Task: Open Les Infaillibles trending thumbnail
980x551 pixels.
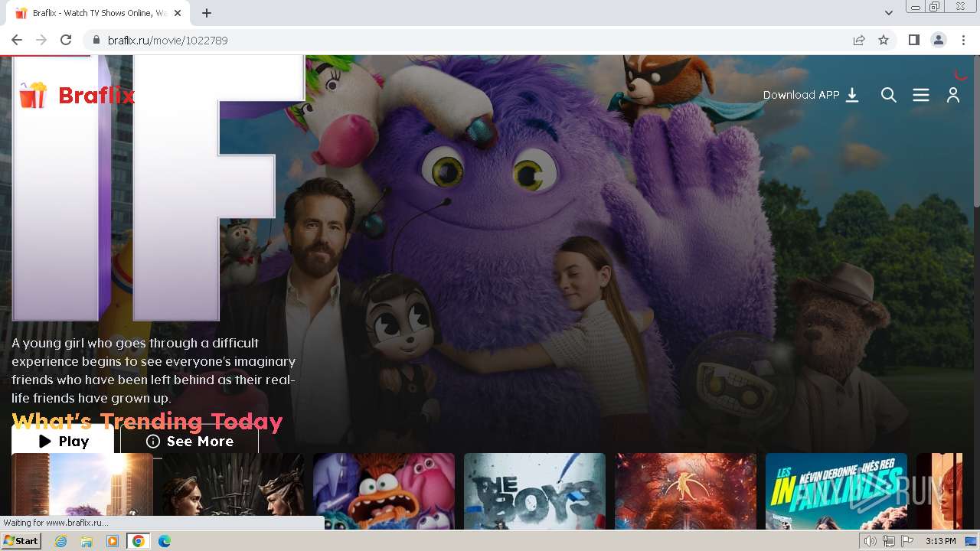Action: (836, 491)
